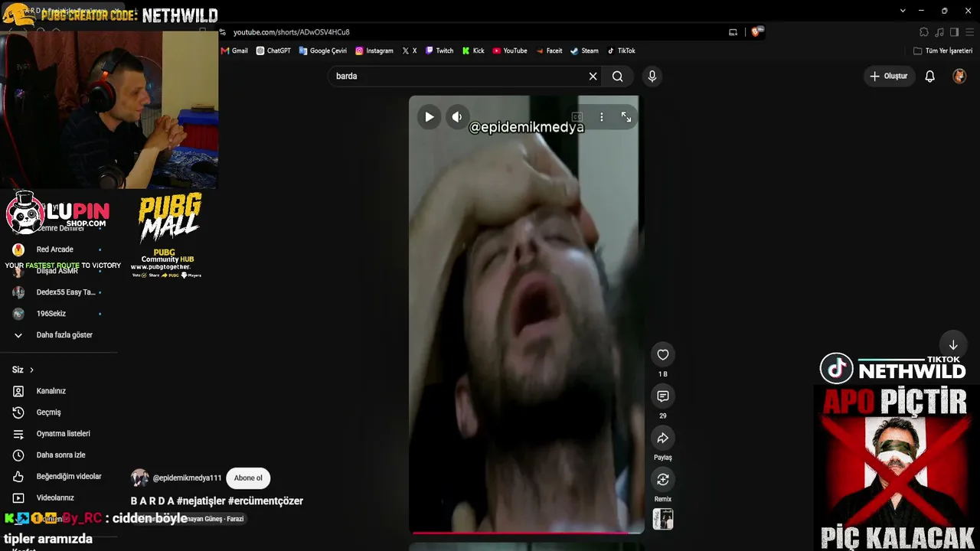This screenshot has width=980, height=551.
Task: Open the Tüm Yer İşaretleri bookmarks folder
Action: pyautogui.click(x=942, y=51)
